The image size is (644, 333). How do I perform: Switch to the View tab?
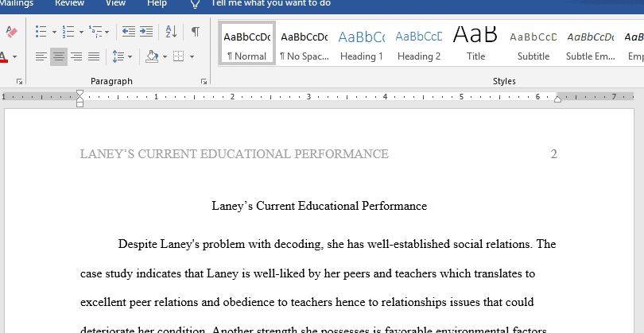115,3
